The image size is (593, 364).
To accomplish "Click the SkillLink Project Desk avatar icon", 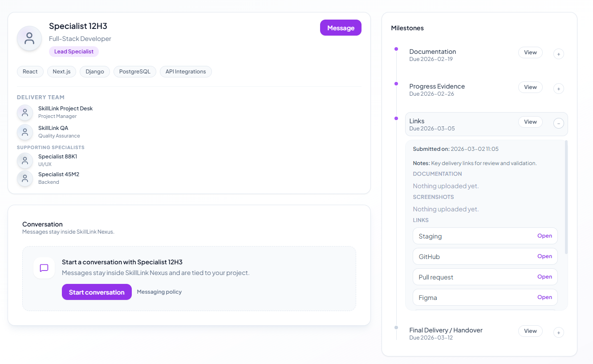I will click(24, 113).
